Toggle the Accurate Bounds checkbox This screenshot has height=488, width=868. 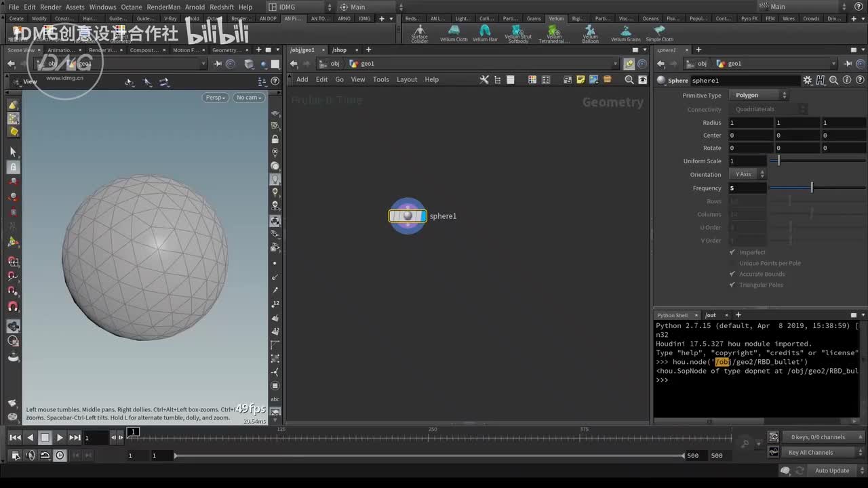point(732,274)
